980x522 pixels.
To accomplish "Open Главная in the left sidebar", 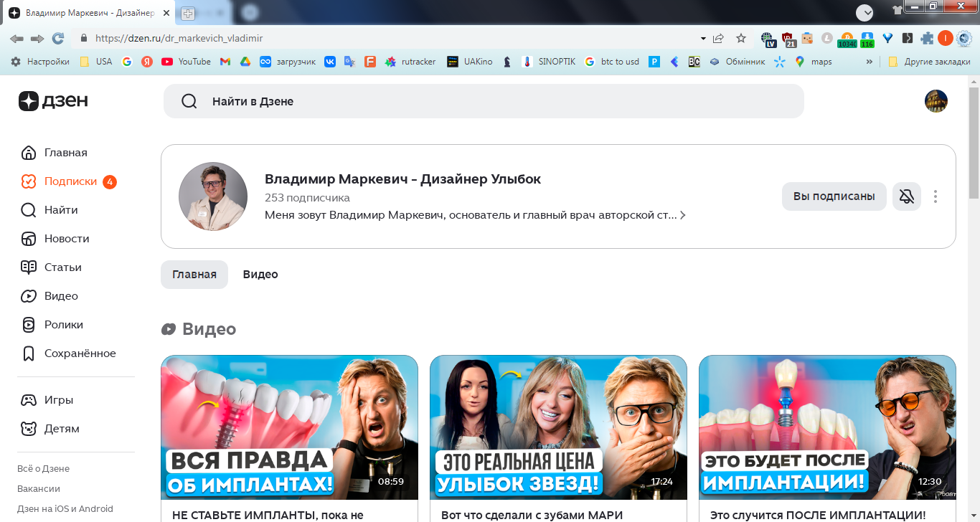I will pos(55,153).
